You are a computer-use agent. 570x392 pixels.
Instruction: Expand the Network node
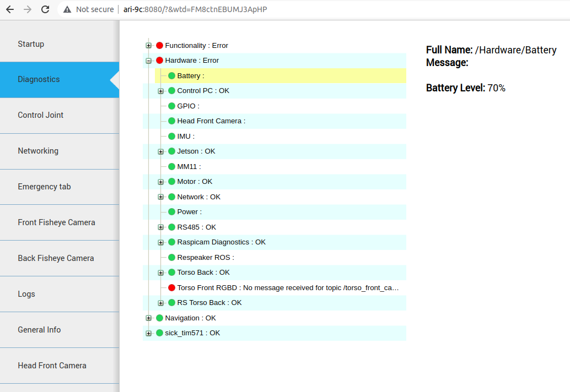[160, 197]
